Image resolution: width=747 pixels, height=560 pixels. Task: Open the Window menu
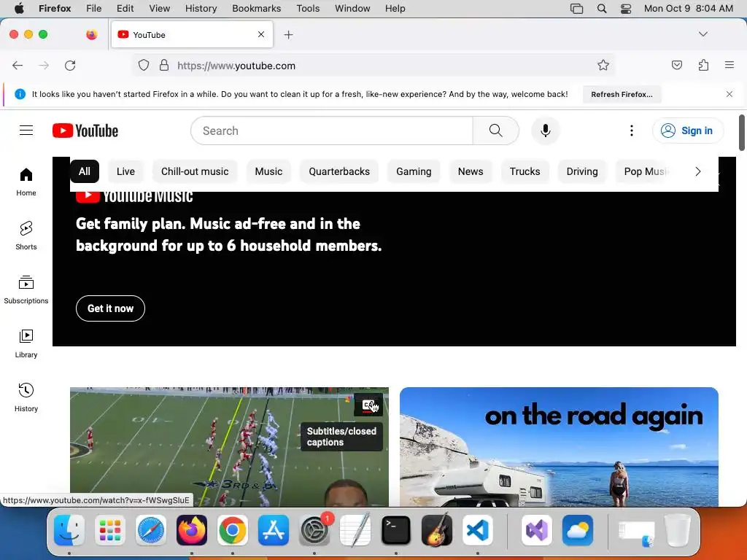tap(352, 8)
